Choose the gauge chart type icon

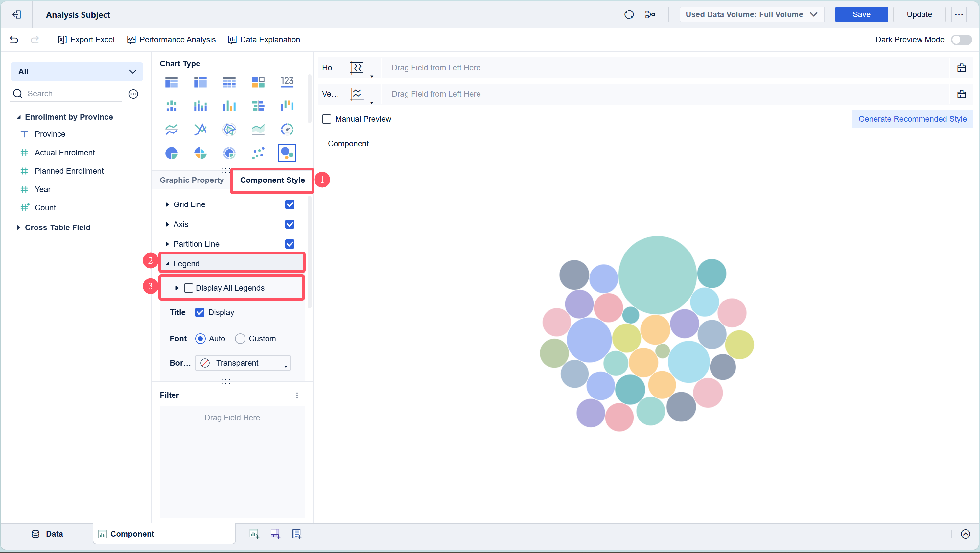287,130
